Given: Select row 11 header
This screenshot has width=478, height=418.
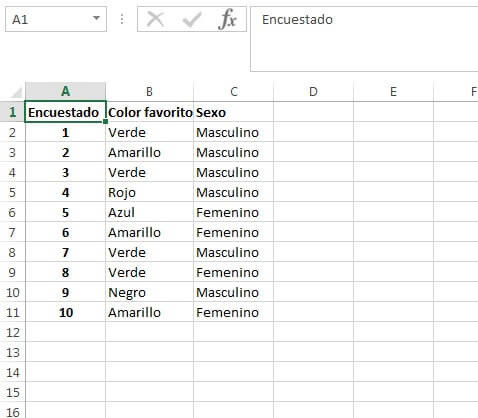Looking at the screenshot, I should 13,312.
